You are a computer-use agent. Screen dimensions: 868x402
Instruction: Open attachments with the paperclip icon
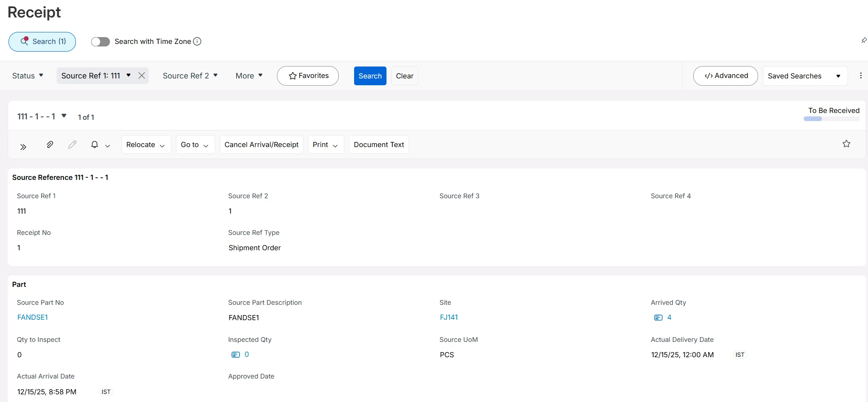click(50, 145)
